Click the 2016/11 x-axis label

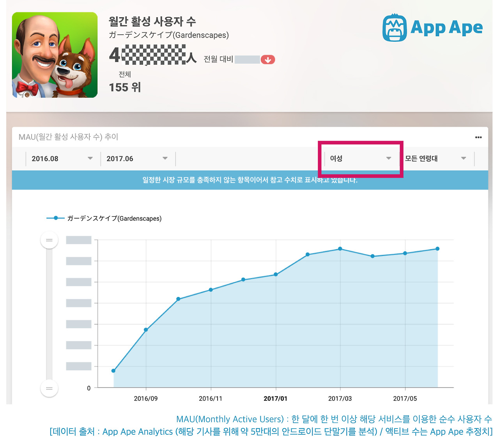(211, 398)
